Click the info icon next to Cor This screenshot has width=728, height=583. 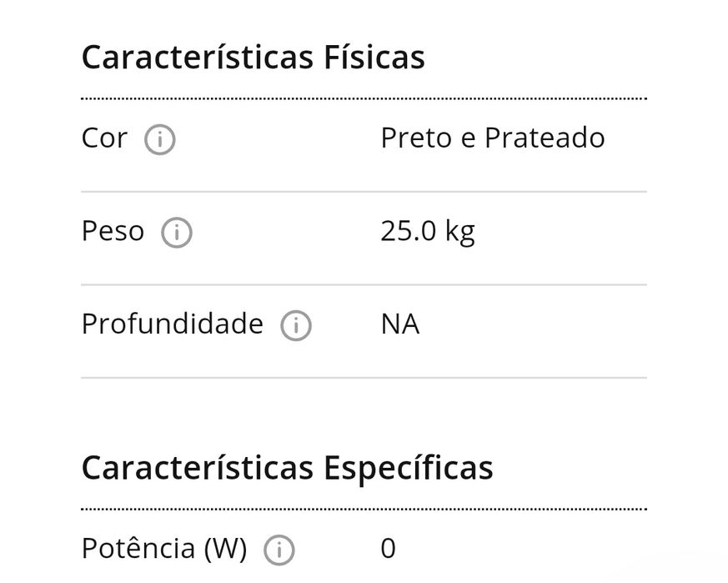pos(159,140)
